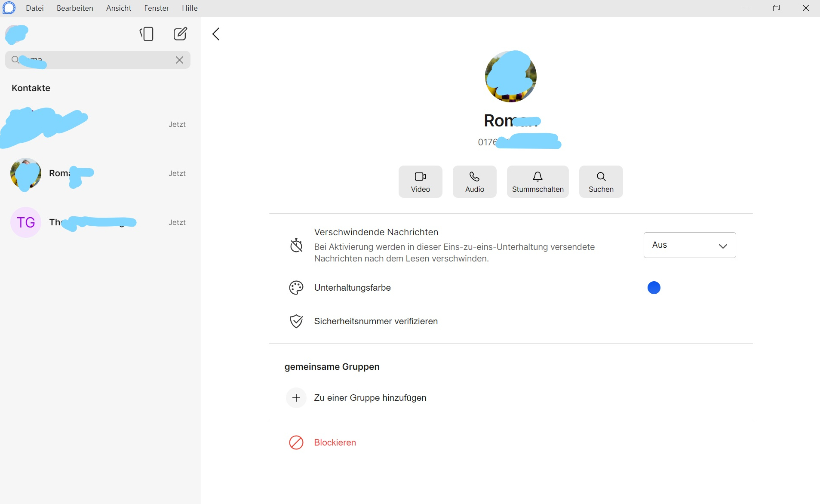820x504 pixels.
Task: Open conversation search with Suchen icon
Action: [601, 181]
